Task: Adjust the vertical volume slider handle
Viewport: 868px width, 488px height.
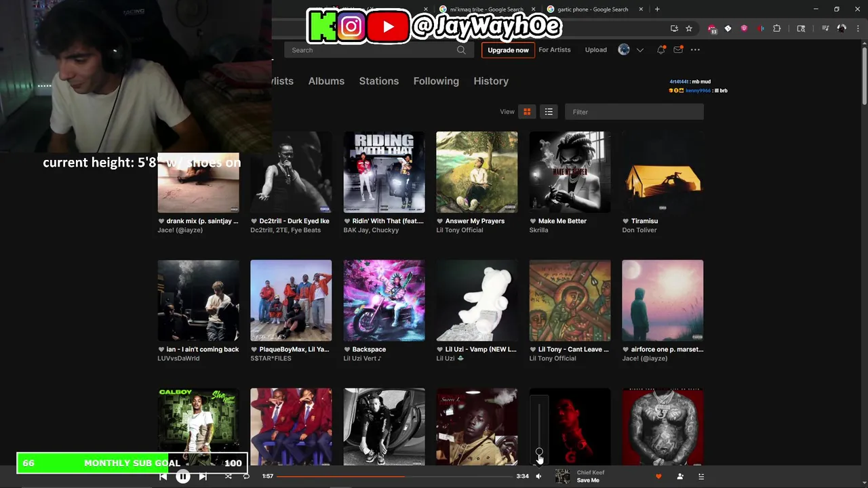Action: [539, 451]
